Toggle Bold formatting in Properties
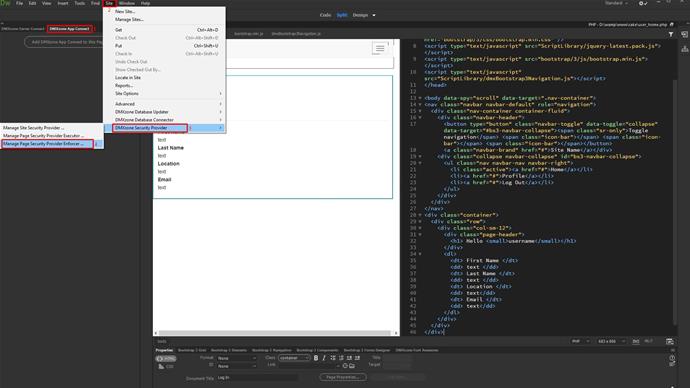Image resolution: width=690 pixels, height=388 pixels. pyautogui.click(x=316, y=358)
